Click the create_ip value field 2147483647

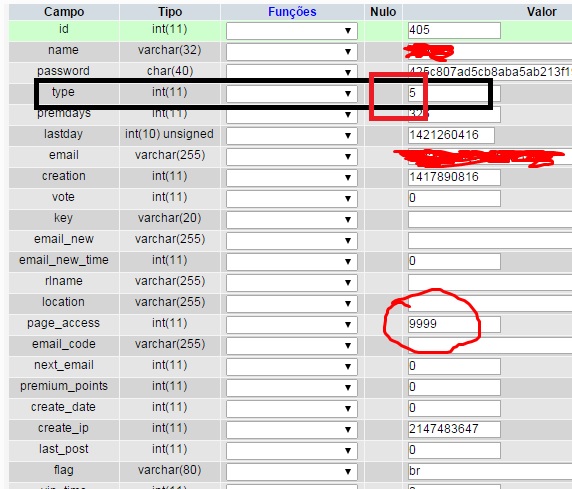click(454, 429)
